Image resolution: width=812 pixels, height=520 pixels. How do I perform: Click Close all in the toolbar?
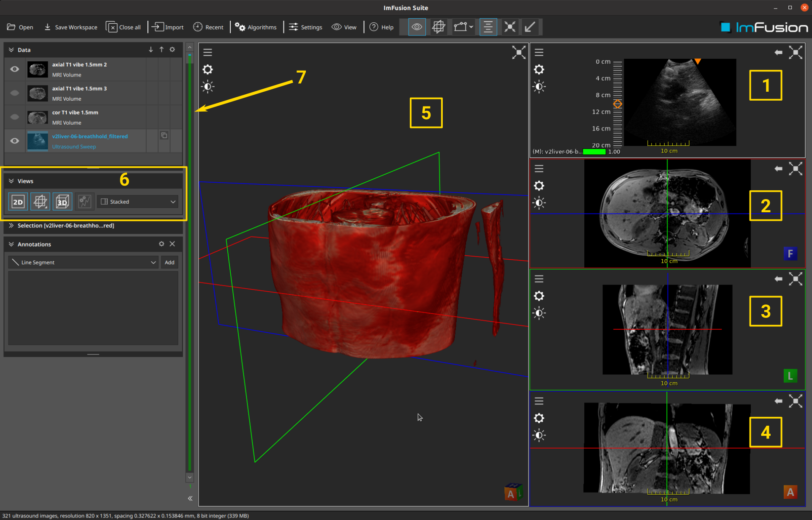pos(123,27)
